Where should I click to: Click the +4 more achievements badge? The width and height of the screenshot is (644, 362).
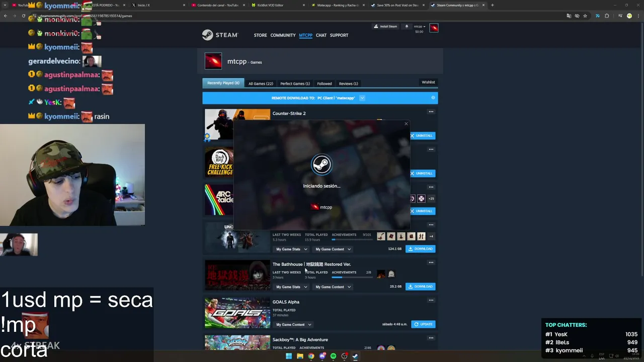click(x=431, y=236)
